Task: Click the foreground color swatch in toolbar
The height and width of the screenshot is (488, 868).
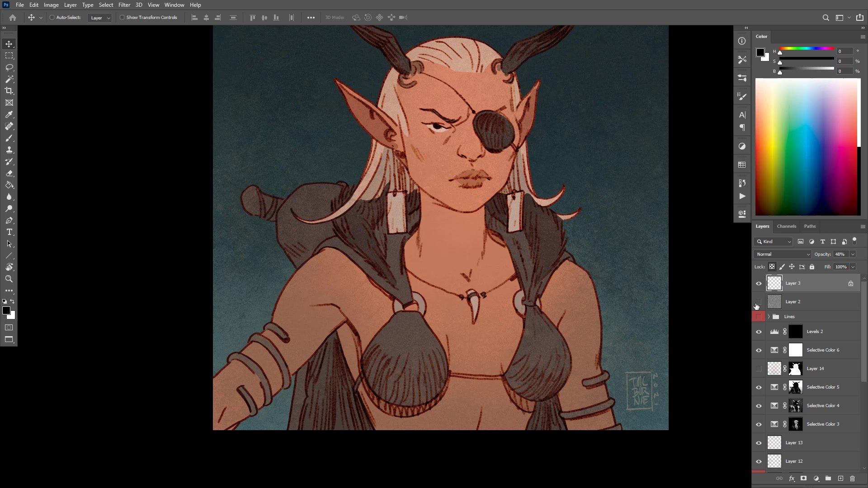Action: point(6,310)
